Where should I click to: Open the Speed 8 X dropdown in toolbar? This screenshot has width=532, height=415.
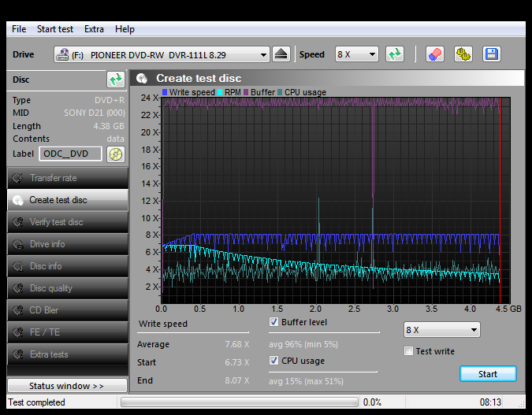point(357,54)
